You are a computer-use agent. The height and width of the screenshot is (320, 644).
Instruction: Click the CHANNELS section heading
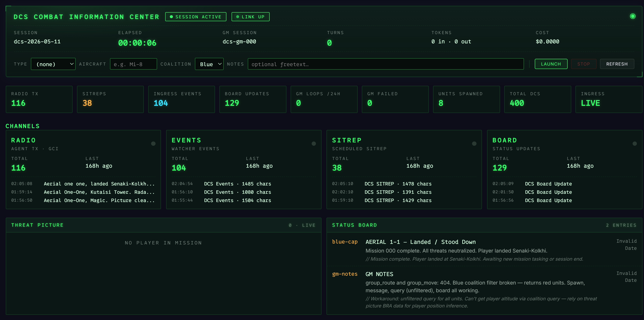[x=23, y=126]
